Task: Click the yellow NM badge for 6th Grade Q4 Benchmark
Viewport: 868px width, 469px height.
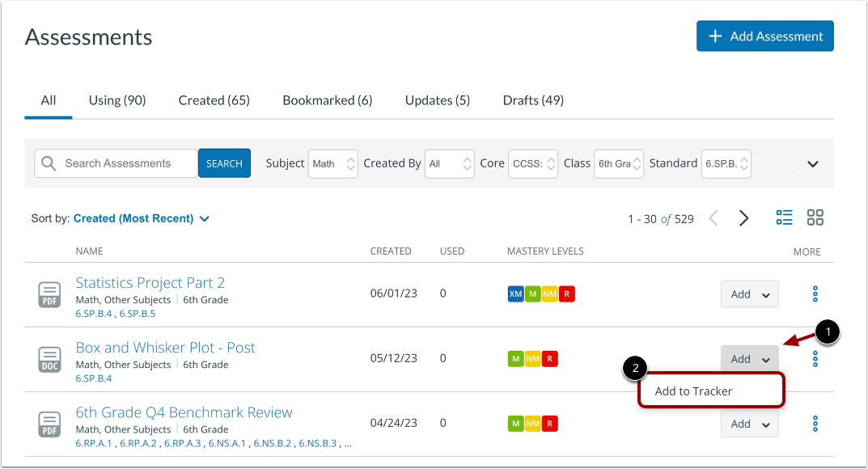Action: 532,424
